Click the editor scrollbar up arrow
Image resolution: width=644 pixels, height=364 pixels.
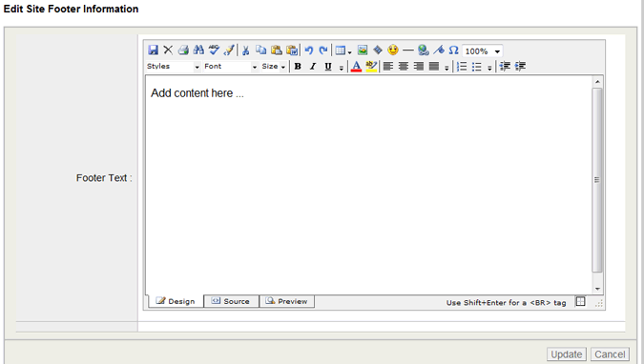[597, 82]
